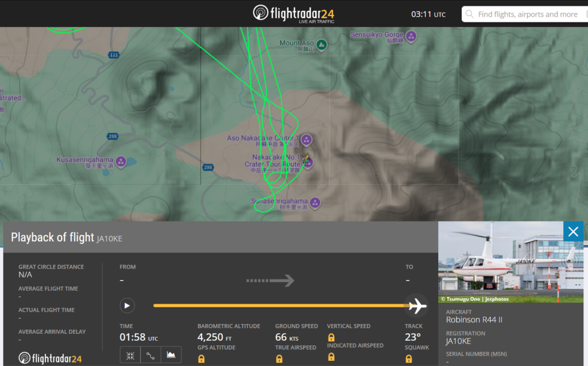Select the Mount Aso map marker
Image resolution: width=588 pixels, height=366 pixels.
[322, 45]
